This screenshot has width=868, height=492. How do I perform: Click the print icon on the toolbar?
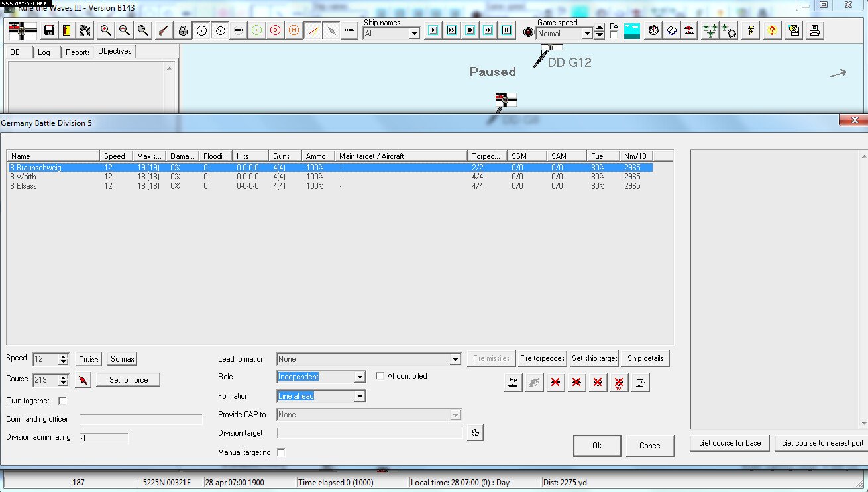click(x=814, y=30)
